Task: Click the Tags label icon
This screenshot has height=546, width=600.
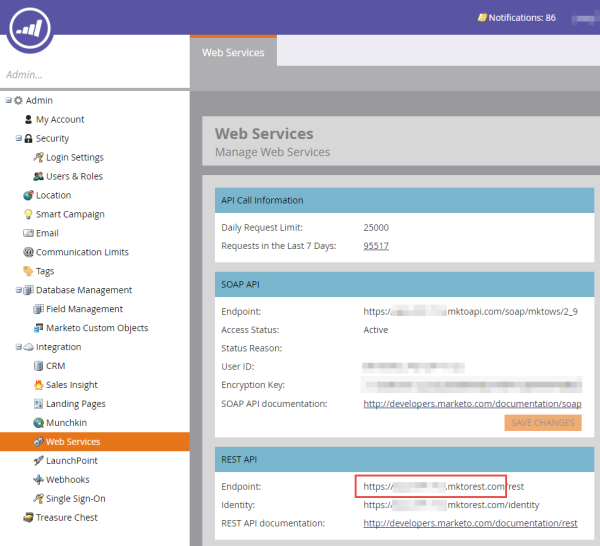Action: pyautogui.click(x=28, y=271)
